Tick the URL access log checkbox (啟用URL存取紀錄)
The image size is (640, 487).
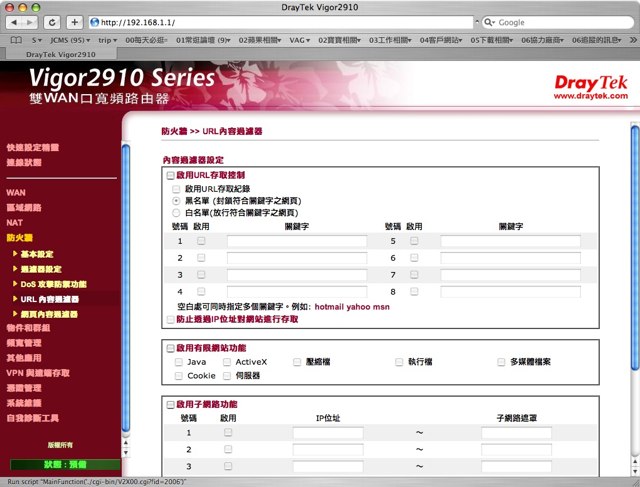tap(176, 189)
